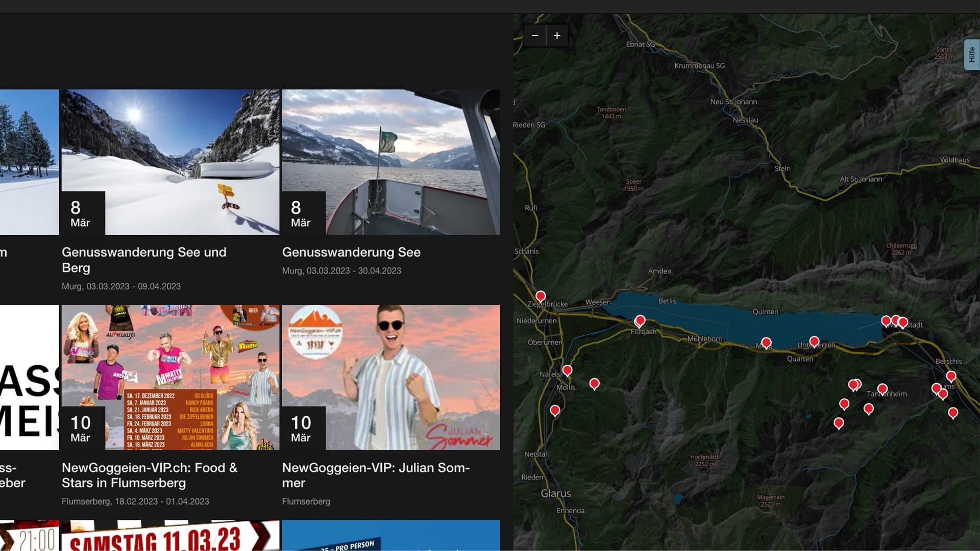Viewport: 980px width, 551px height.
Task: Click the 8 Mär badge on Genusswanderung See card
Action: (x=304, y=213)
